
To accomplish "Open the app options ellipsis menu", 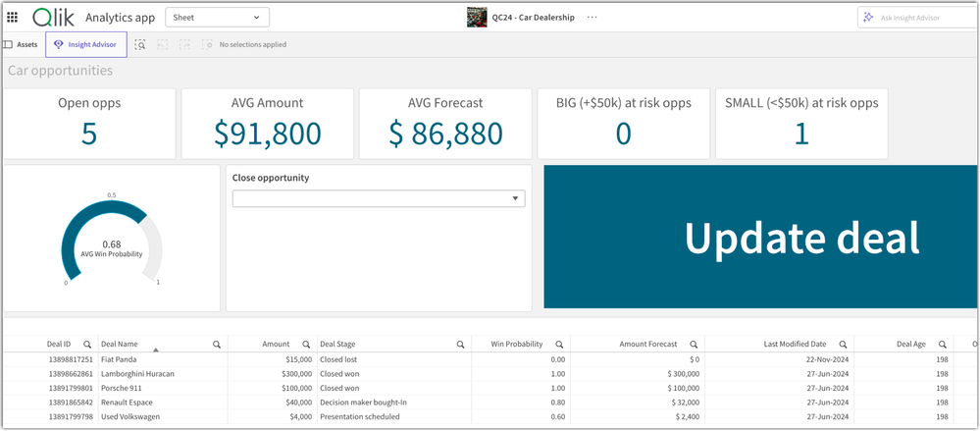I will tap(592, 17).
